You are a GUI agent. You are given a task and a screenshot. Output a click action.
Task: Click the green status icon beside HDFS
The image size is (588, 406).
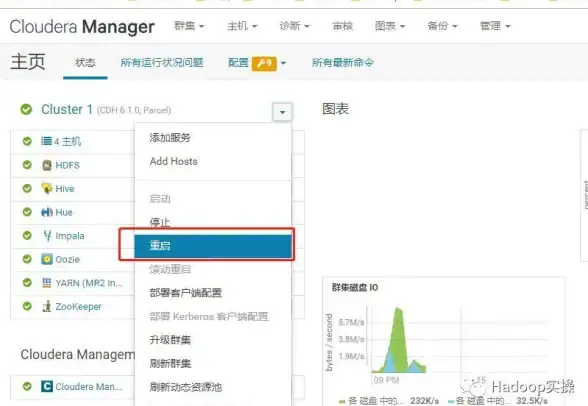coord(27,165)
